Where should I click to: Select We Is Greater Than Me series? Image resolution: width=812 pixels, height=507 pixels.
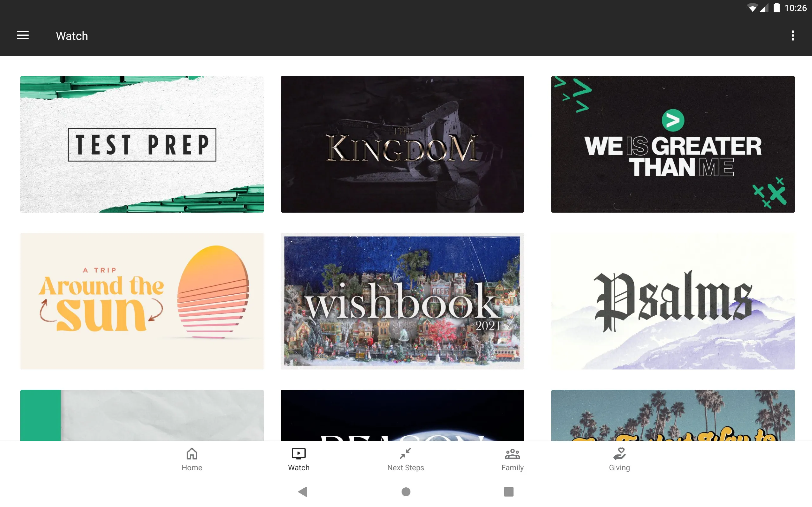tap(672, 144)
